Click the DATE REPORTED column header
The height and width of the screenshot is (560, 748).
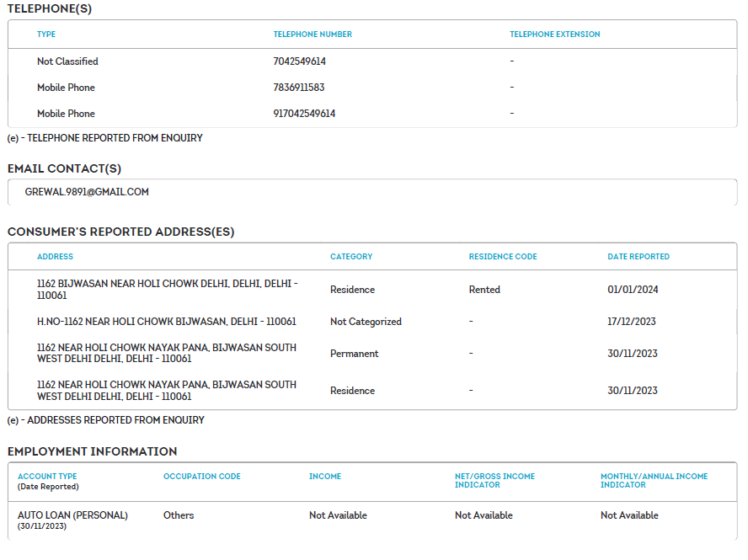pos(638,257)
